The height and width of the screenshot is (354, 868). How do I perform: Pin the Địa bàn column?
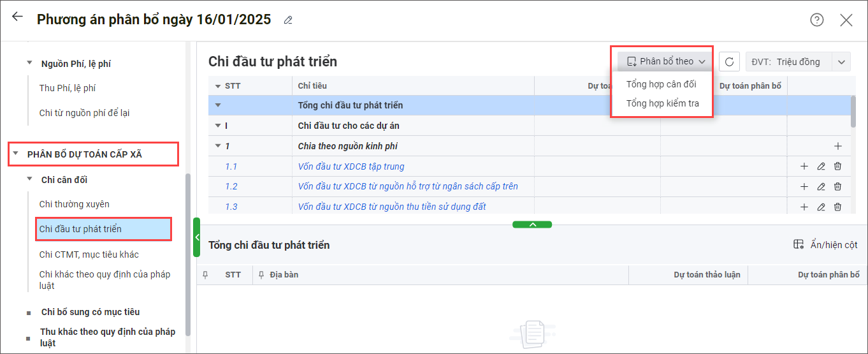tap(261, 275)
